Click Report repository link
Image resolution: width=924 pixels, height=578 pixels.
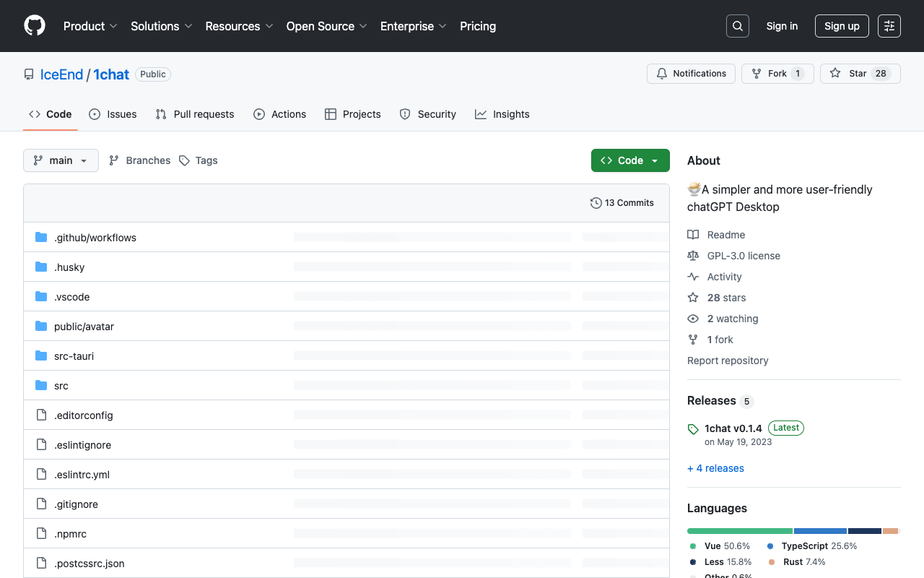click(728, 361)
